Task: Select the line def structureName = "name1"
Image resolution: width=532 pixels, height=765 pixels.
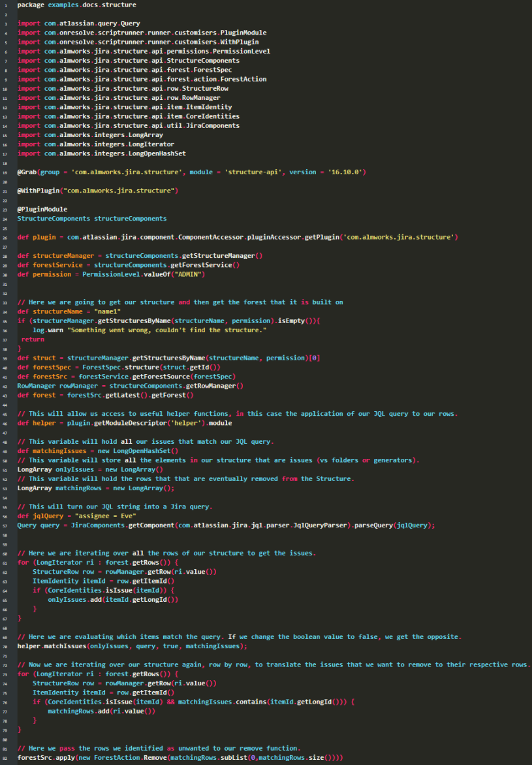Action: (69, 311)
